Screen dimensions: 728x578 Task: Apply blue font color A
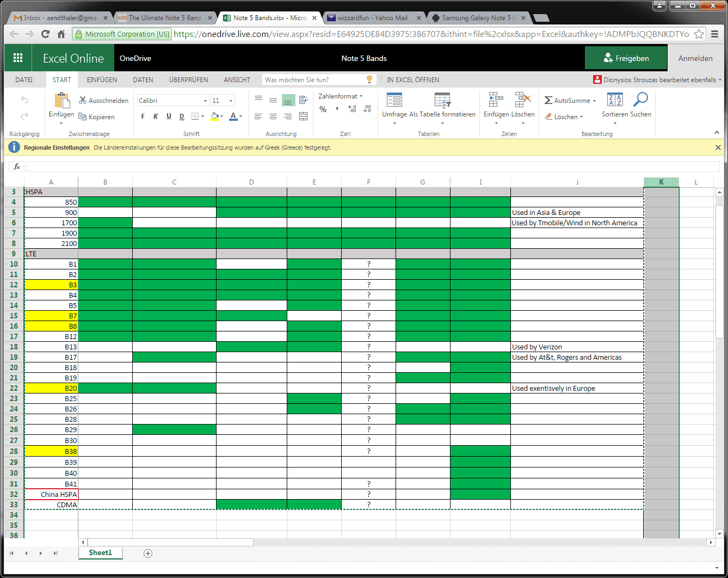[x=233, y=116]
